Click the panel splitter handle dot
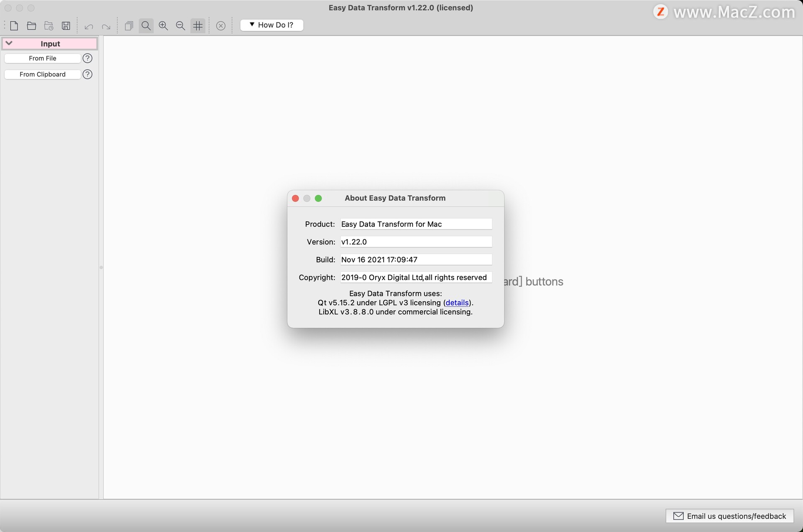This screenshot has width=803, height=532. tap(101, 267)
